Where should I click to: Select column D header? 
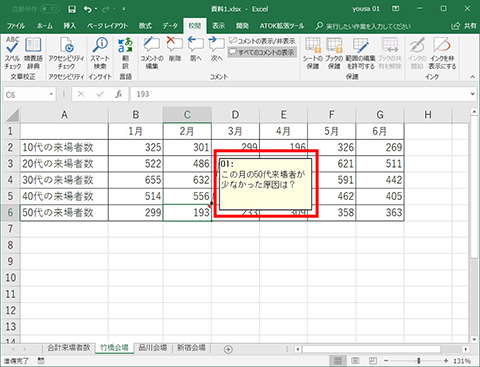[235, 115]
